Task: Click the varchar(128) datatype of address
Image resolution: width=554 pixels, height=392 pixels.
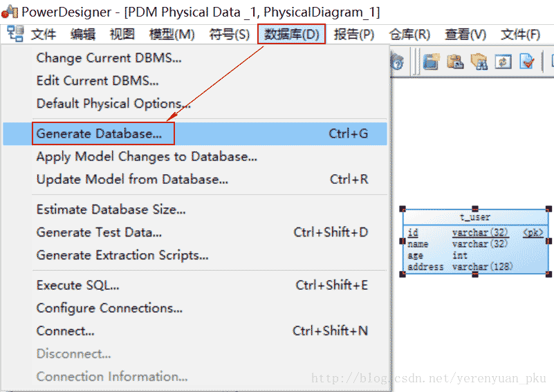Action: click(482, 267)
